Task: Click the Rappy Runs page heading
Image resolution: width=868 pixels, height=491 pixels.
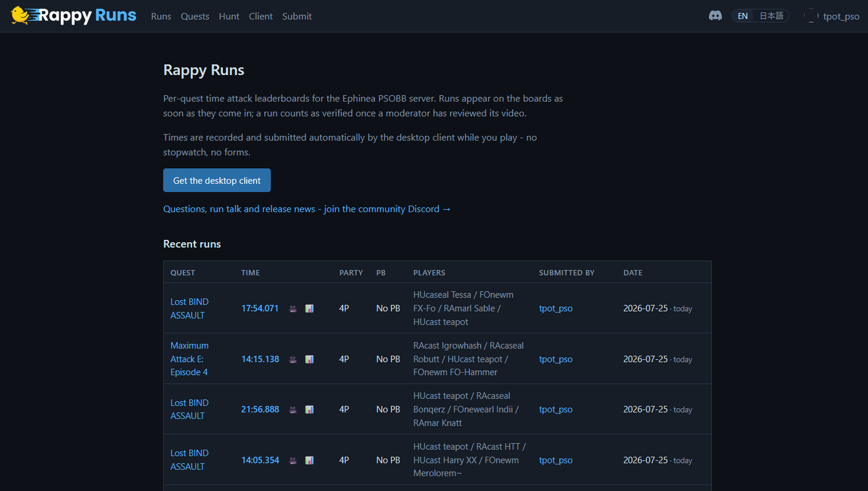Action: click(x=204, y=70)
